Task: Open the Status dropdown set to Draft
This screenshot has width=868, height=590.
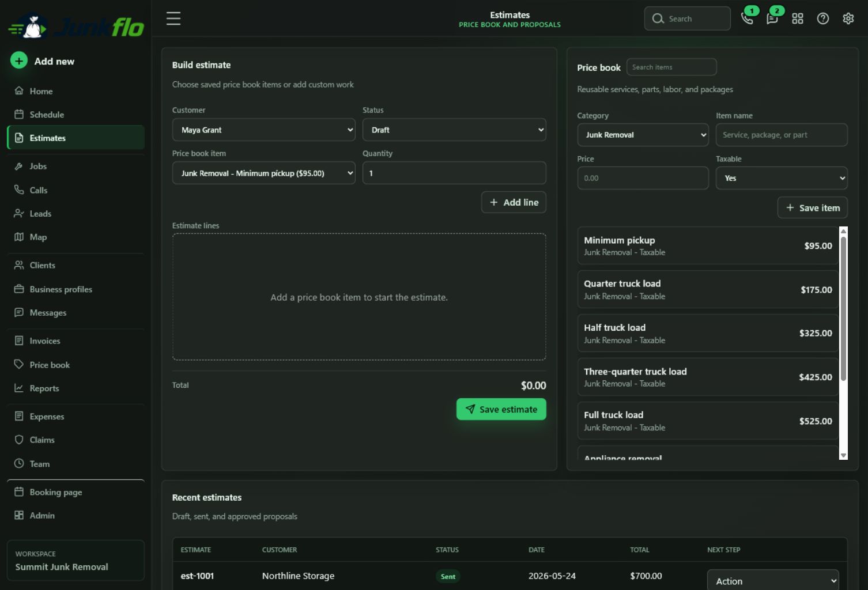Action: 454,130
